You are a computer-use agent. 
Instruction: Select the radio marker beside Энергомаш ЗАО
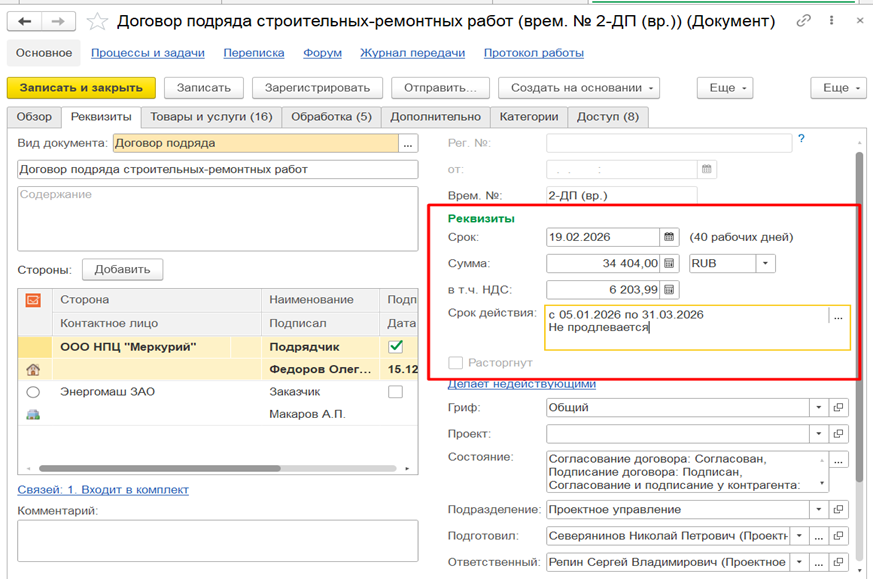33,392
